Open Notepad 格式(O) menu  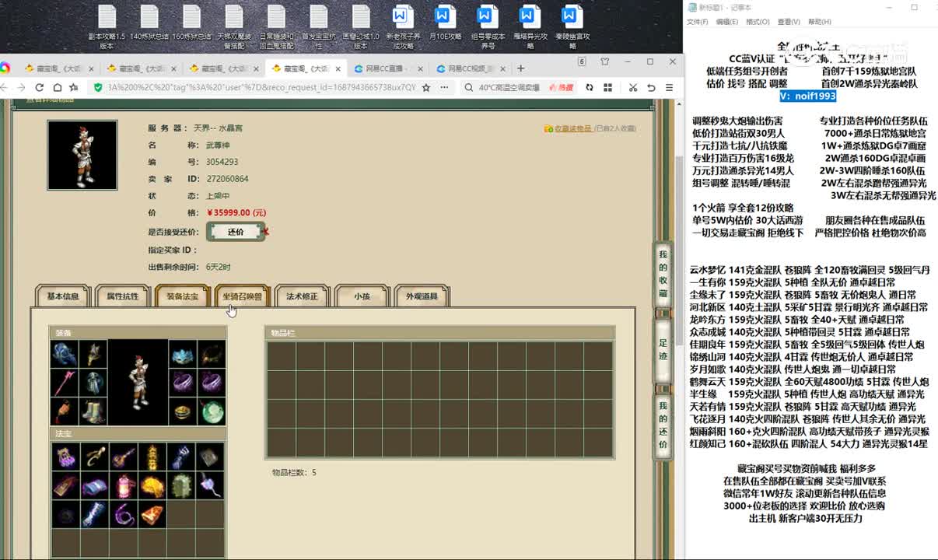click(757, 22)
